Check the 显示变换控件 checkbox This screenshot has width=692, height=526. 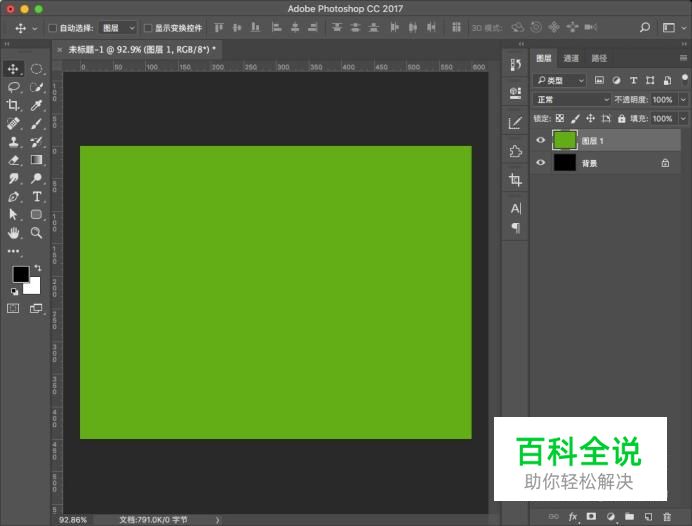[148, 28]
